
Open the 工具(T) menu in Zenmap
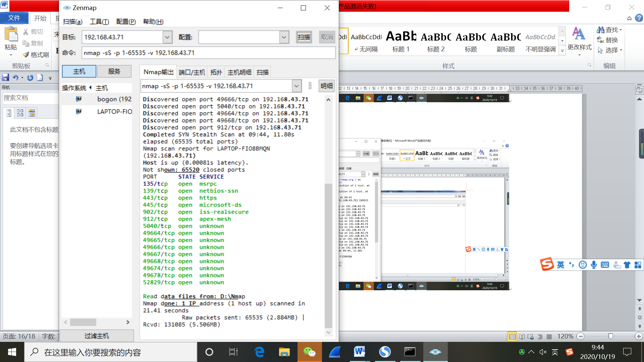tap(99, 22)
